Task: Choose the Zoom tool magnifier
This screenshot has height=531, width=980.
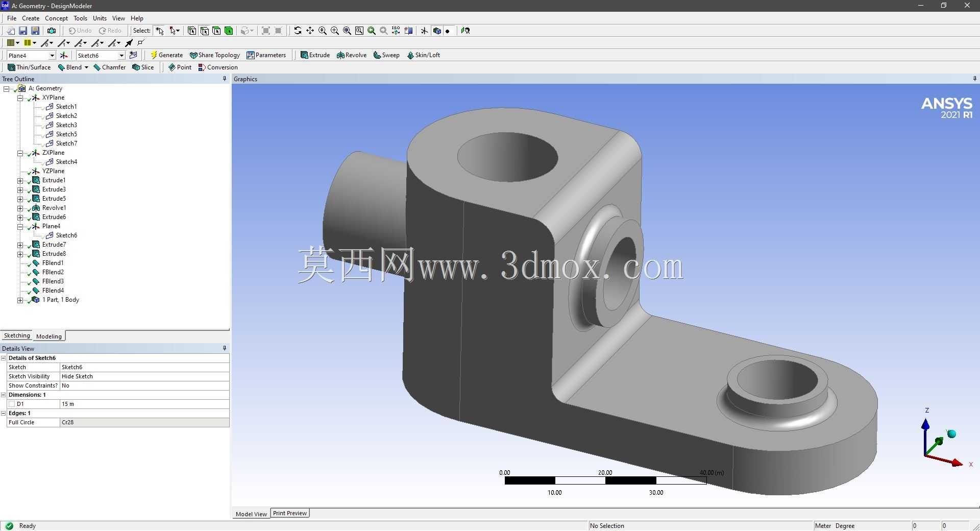Action: [x=322, y=31]
